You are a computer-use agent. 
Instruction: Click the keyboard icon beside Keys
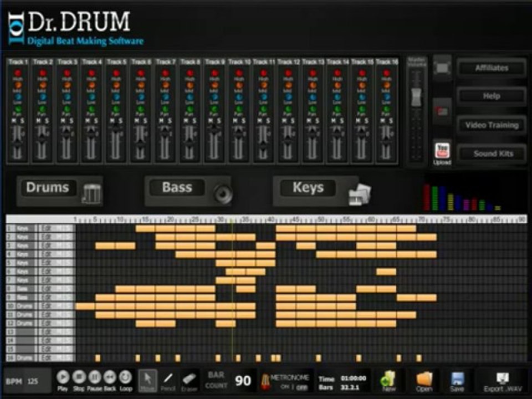pyautogui.click(x=360, y=195)
